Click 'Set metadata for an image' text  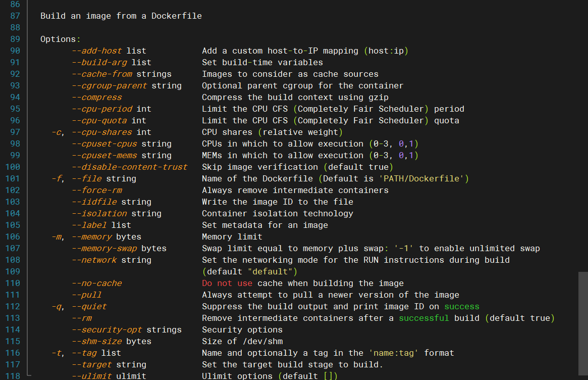pos(265,225)
